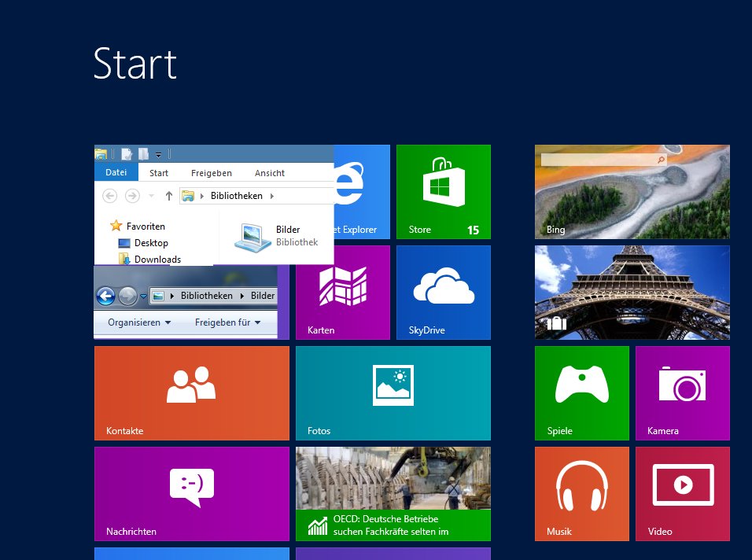The image size is (752, 560).
Task: Open the Freigeben für dropdown menu
Action: [x=228, y=322]
